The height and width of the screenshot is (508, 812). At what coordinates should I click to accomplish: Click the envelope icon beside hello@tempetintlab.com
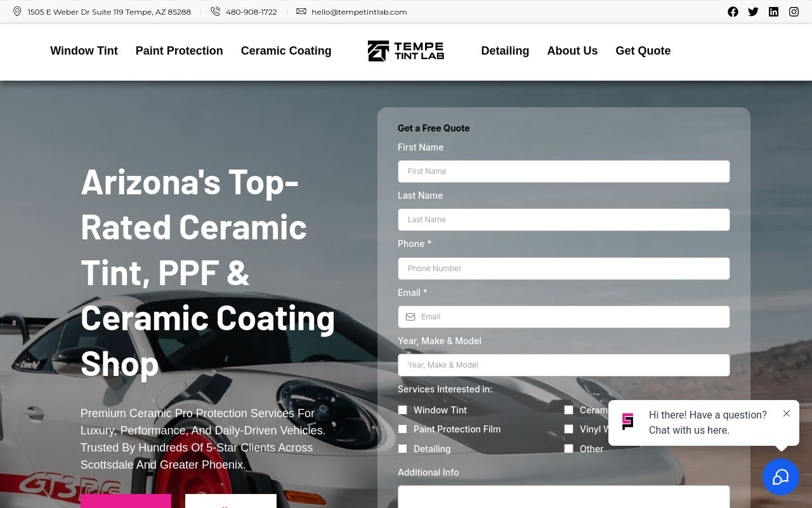coord(301,11)
